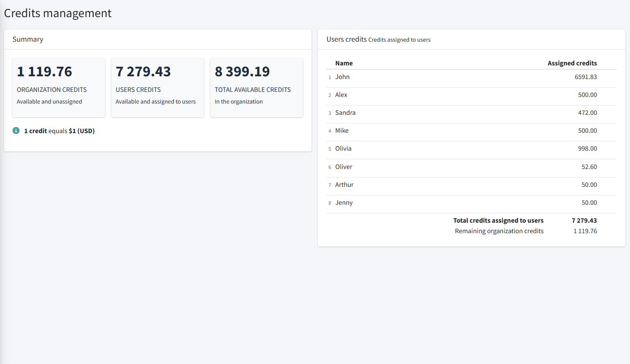Click Oliver's name in the credits table
The height and width of the screenshot is (364, 630).
pyautogui.click(x=343, y=167)
